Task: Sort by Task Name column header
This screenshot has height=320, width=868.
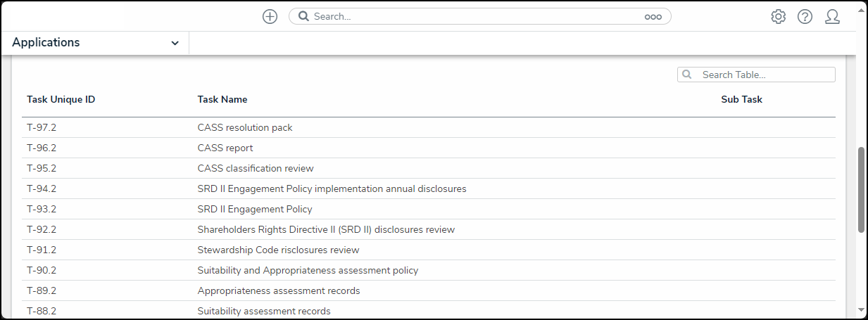Action: [222, 100]
